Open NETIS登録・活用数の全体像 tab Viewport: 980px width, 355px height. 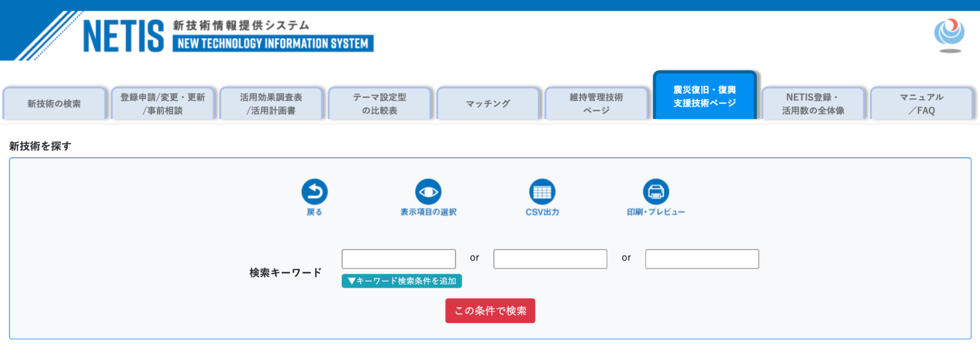click(813, 104)
